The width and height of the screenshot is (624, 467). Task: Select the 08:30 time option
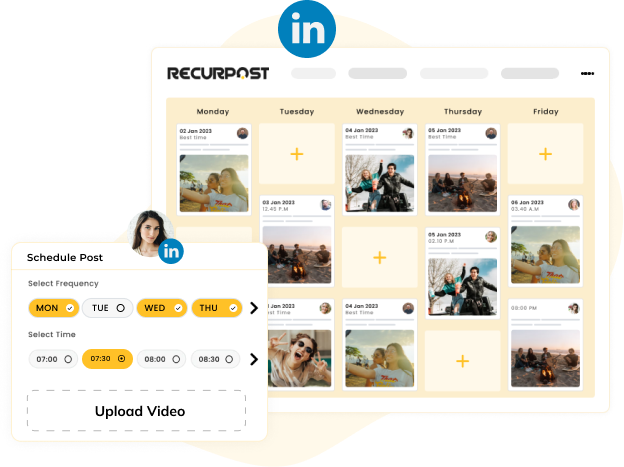pyautogui.click(x=215, y=359)
